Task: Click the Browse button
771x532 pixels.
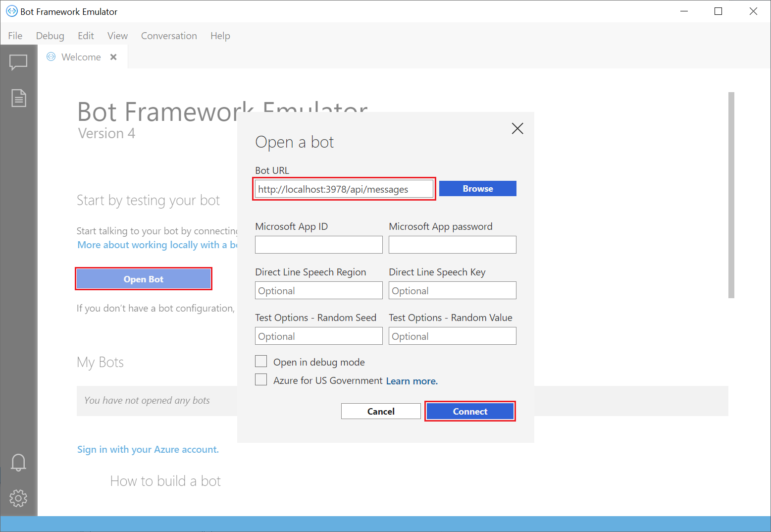Action: (477, 188)
